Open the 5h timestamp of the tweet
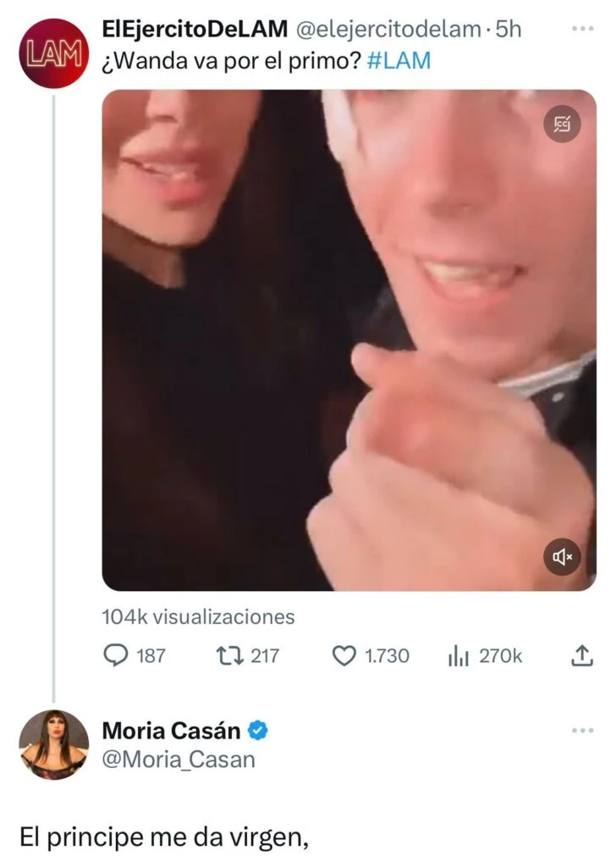This screenshot has height=867, width=616. pyautogui.click(x=508, y=29)
